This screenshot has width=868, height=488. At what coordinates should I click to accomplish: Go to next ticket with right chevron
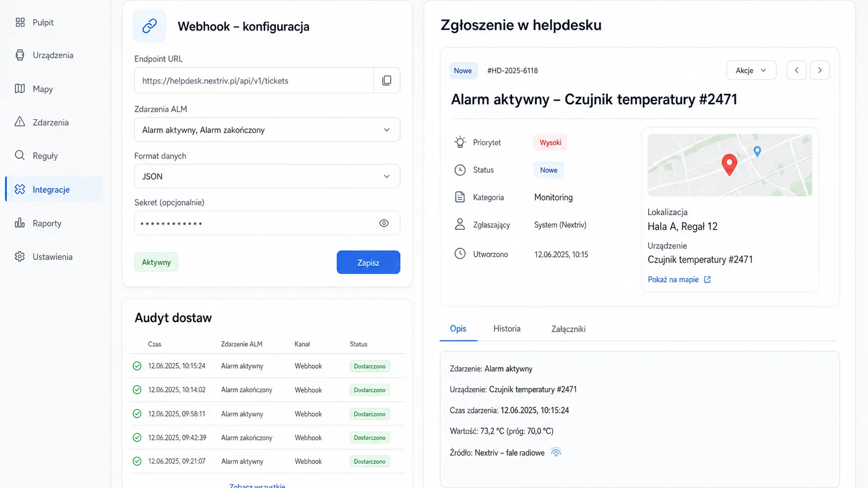point(820,70)
